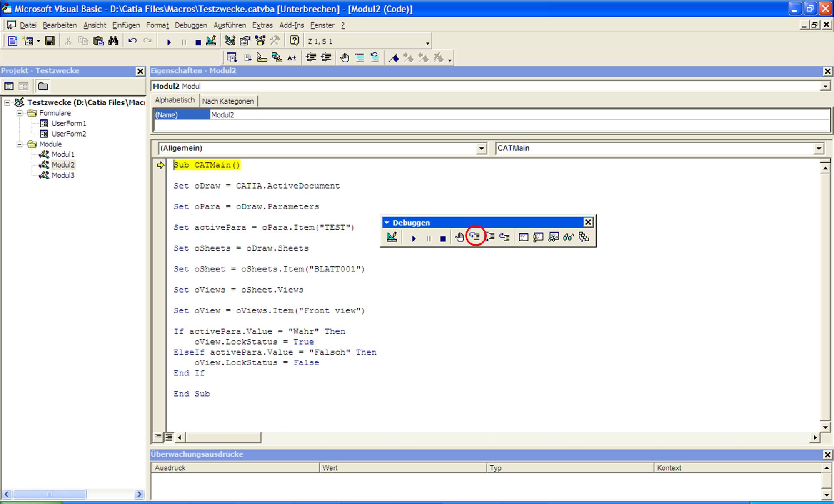Click Help question mark toolbar icon
Viewport: 834px width, 504px height.
click(x=294, y=41)
